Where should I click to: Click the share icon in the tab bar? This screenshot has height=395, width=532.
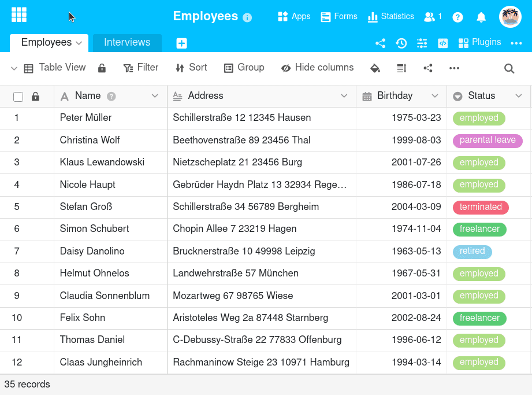(x=380, y=43)
